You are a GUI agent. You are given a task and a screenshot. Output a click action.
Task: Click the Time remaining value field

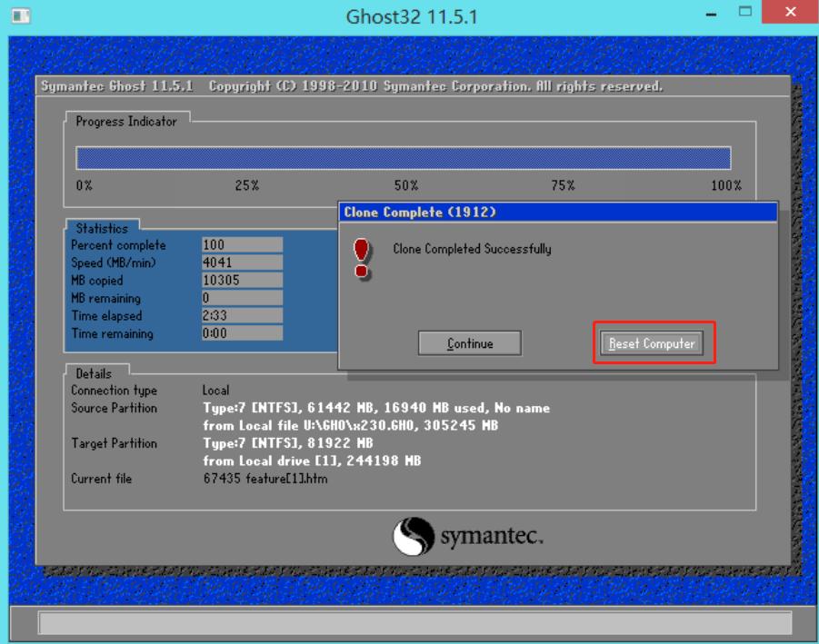click(x=242, y=333)
